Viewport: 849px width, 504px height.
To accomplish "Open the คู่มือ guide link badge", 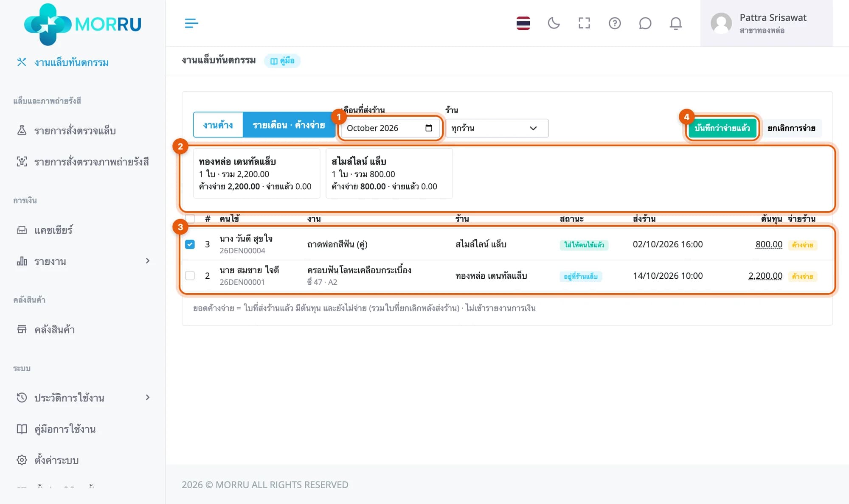I will pyautogui.click(x=282, y=61).
